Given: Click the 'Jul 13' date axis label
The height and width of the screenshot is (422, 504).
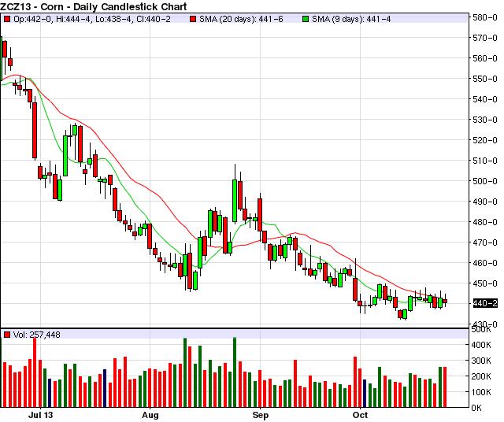Looking at the screenshot, I should click(40, 415).
